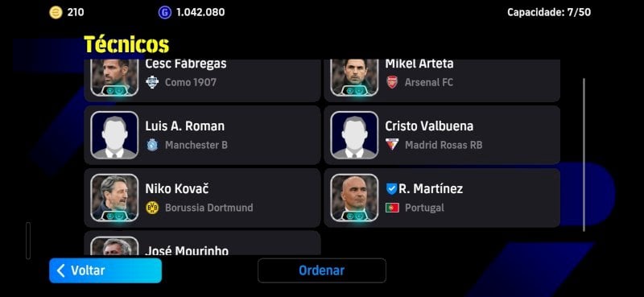This screenshot has width=644, height=297.
Task: Tap the blue GP currency icon
Action: [x=165, y=12]
